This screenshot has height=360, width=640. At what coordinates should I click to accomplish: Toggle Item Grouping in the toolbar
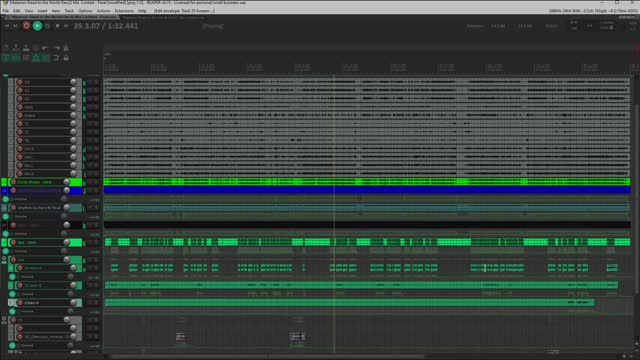[16, 58]
